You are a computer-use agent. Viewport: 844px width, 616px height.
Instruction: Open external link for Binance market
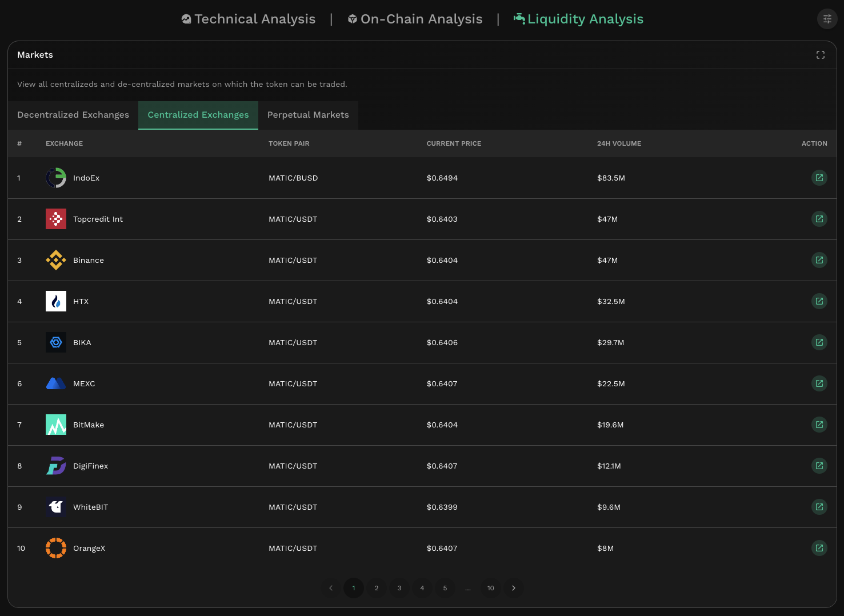pyautogui.click(x=819, y=260)
